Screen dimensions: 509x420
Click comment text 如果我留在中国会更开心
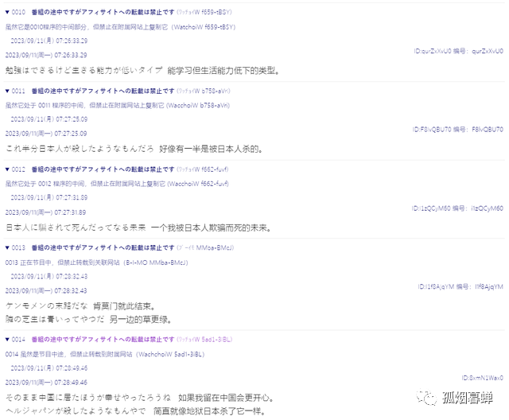point(227,398)
